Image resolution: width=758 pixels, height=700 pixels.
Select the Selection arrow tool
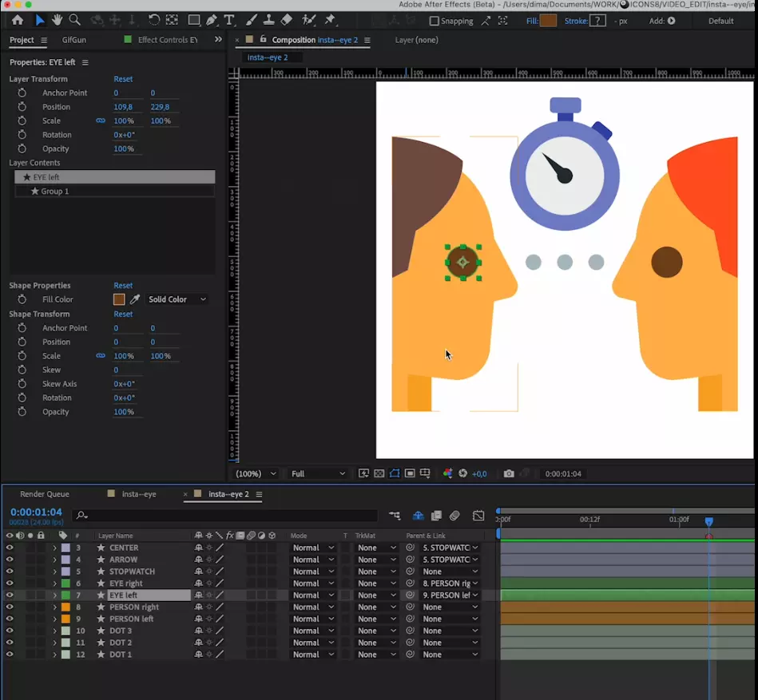coord(40,20)
